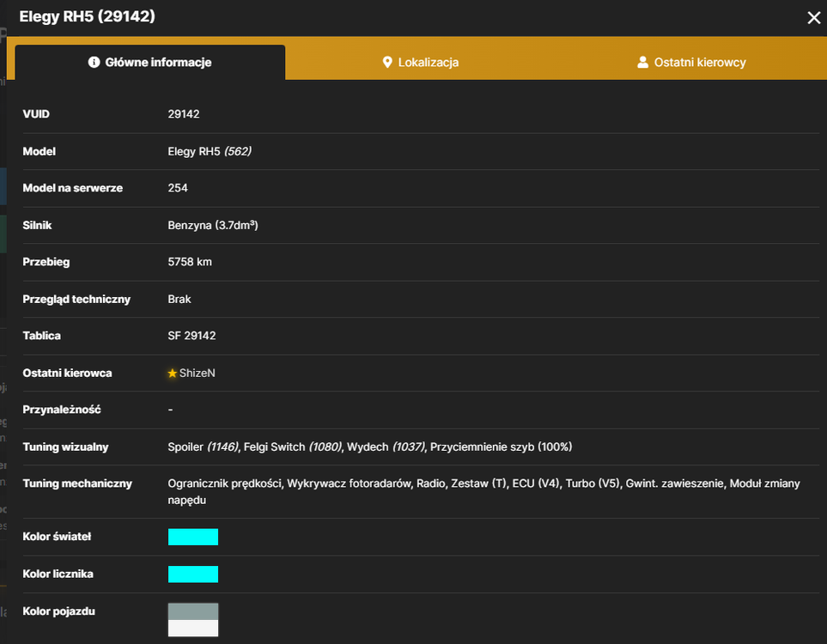Close the Elegy RH5 details dialog

tap(814, 18)
